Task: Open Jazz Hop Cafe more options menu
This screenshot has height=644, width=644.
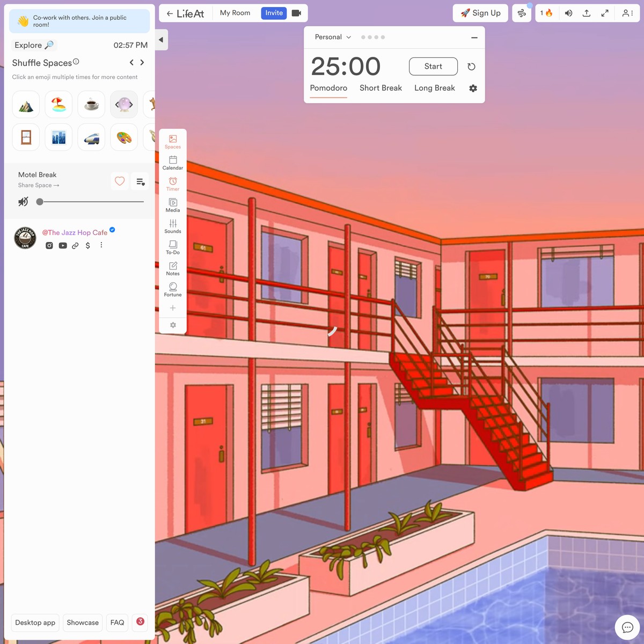Action: pyautogui.click(x=101, y=245)
